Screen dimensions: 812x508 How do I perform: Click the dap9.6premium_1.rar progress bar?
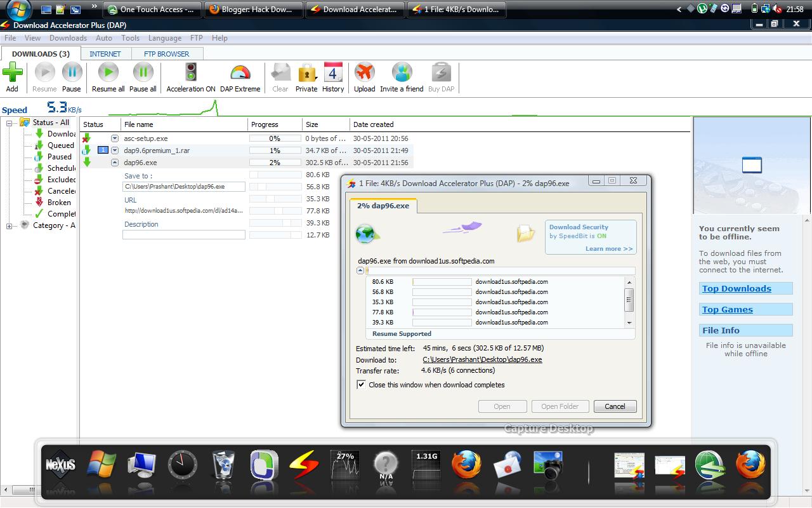pos(275,150)
